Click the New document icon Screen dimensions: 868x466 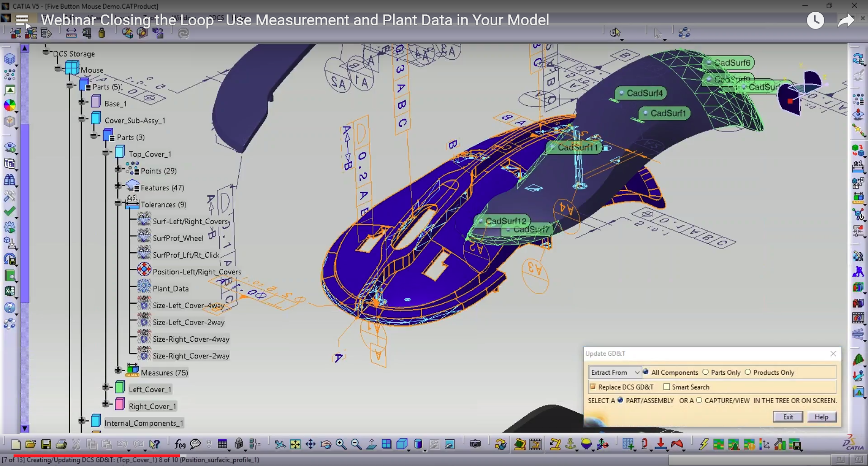[15, 444]
